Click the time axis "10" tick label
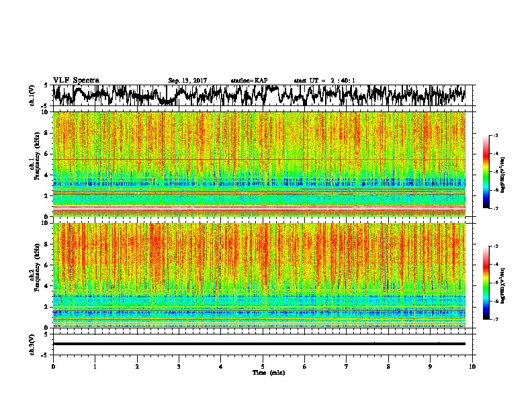The height and width of the screenshot is (411, 532). [x=472, y=367]
